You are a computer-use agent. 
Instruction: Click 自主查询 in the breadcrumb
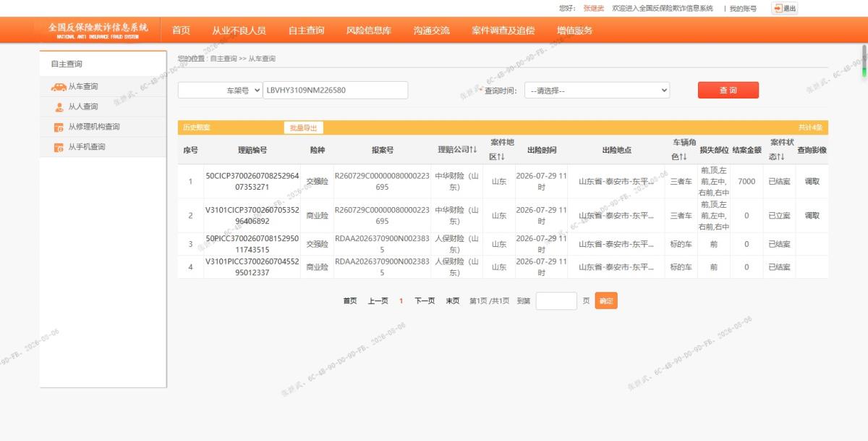tap(223, 59)
